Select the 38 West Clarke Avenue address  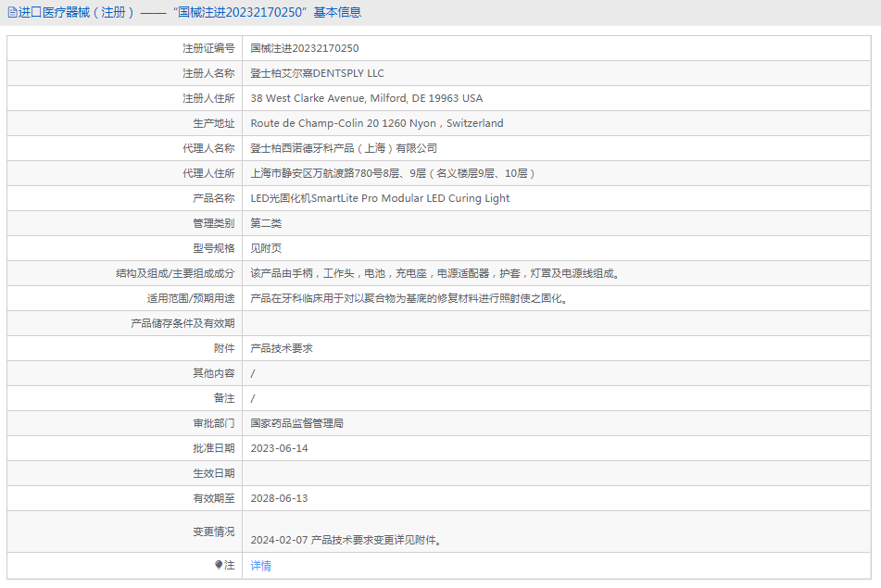click(x=366, y=98)
